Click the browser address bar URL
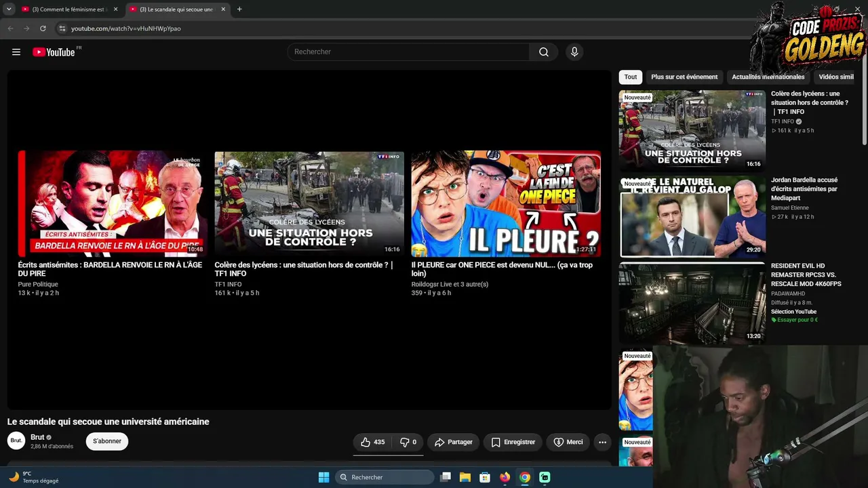 tap(126, 28)
